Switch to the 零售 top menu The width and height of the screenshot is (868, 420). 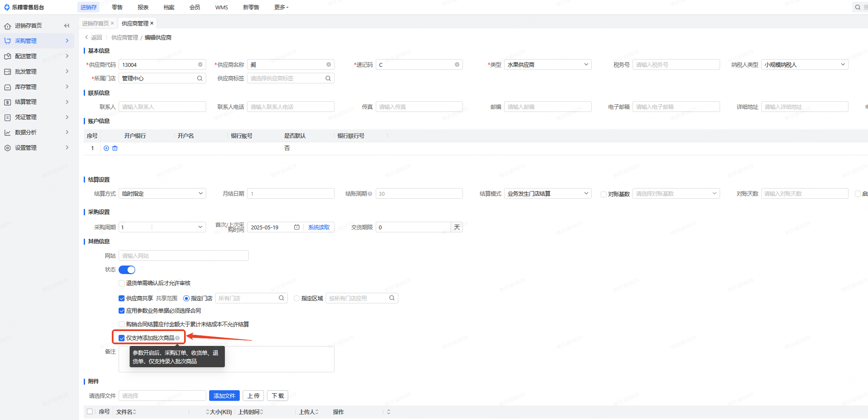pos(117,7)
